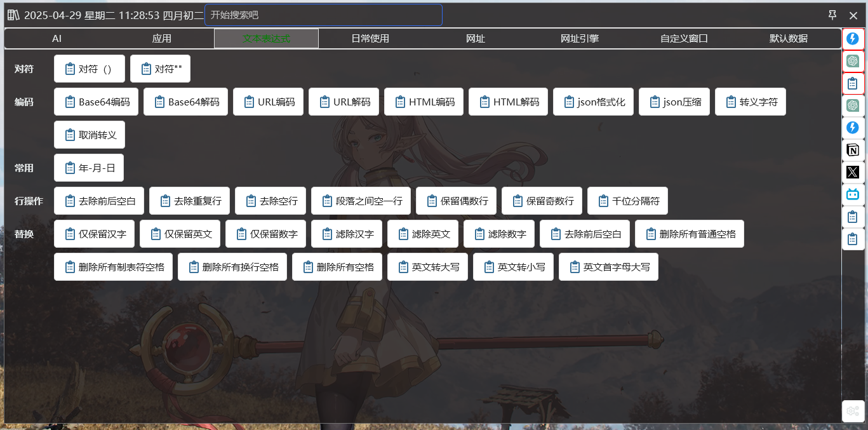Click the 删除所有普通空格 button
The height and width of the screenshot is (430, 868).
[x=690, y=234]
